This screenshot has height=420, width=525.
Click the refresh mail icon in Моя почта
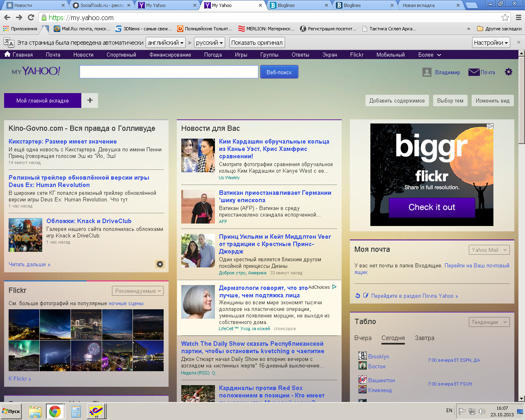[358, 296]
